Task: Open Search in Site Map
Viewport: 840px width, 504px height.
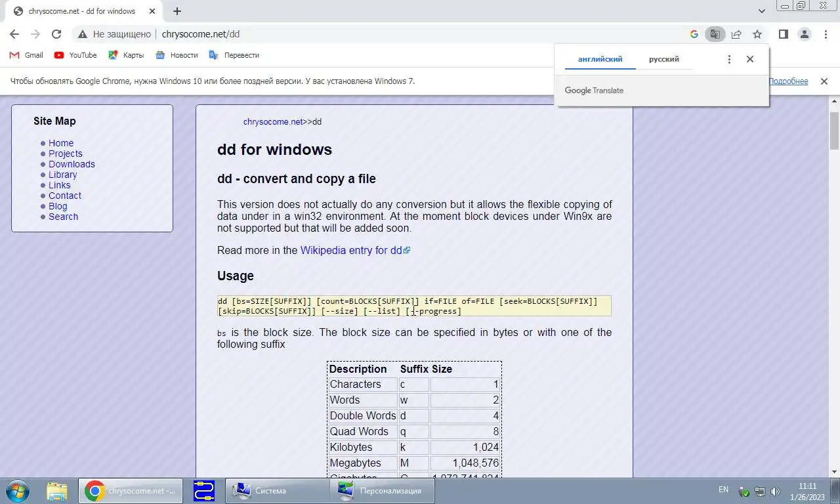Action: (x=63, y=217)
